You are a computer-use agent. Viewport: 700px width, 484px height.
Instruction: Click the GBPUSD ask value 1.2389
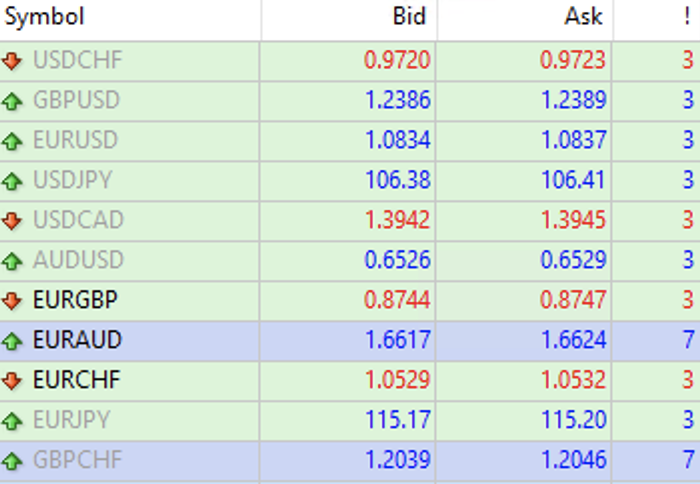coord(573,100)
